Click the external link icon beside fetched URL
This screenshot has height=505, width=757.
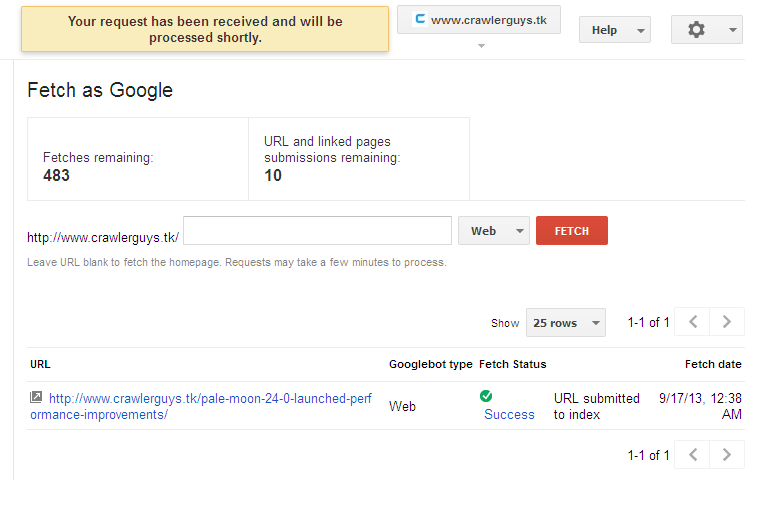coord(36,397)
